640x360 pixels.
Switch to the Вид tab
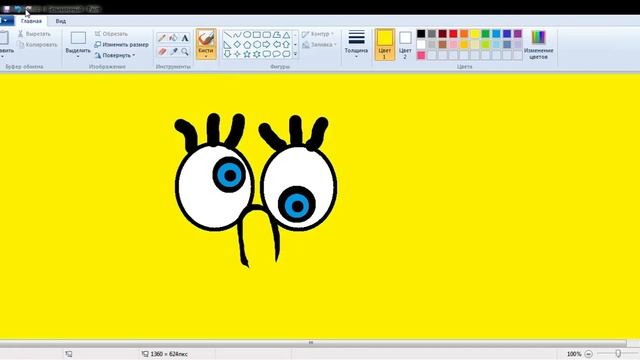click(61, 21)
